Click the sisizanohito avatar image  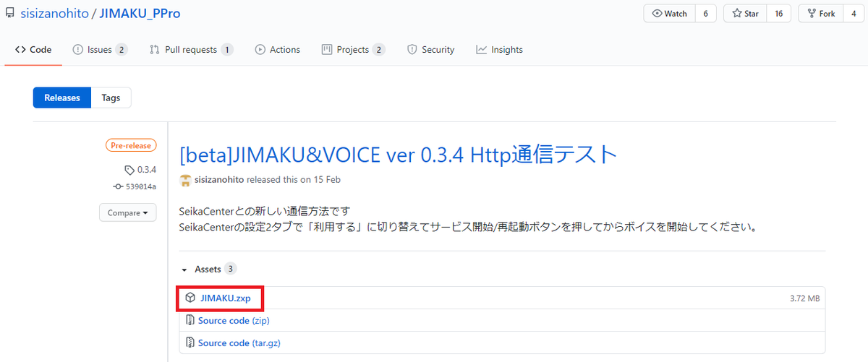(x=185, y=179)
